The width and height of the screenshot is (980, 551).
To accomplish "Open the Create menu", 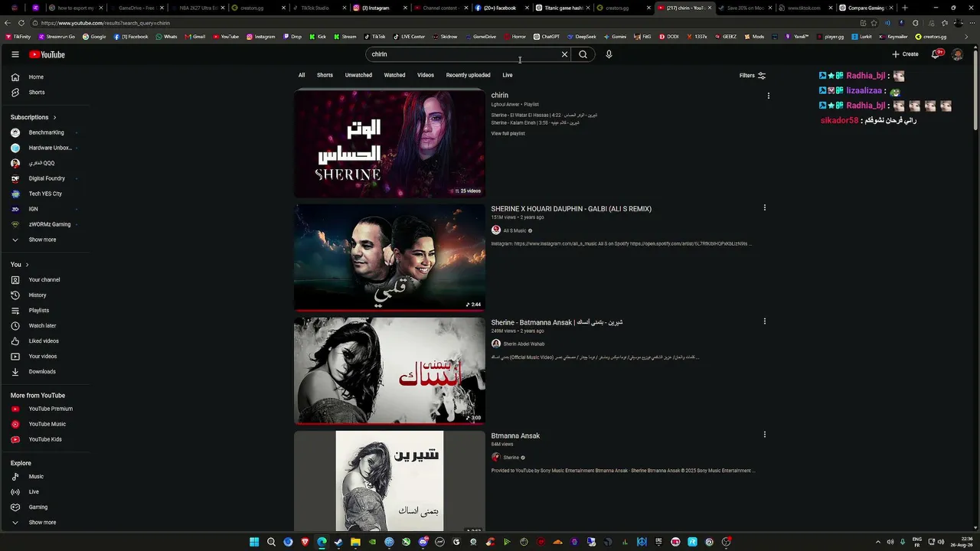I will [x=905, y=54].
